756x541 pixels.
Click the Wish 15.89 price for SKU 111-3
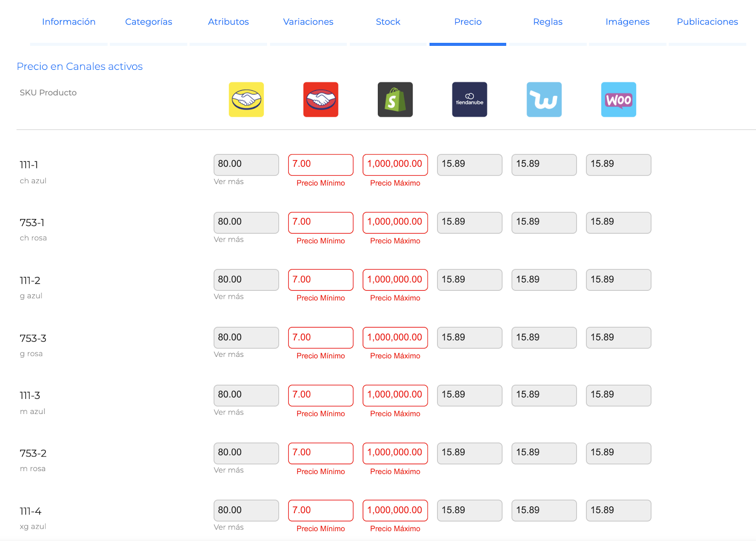tap(544, 396)
